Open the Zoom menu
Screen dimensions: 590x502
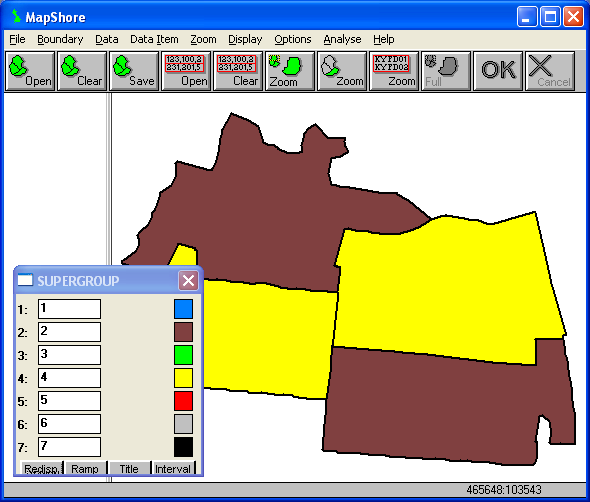point(203,39)
